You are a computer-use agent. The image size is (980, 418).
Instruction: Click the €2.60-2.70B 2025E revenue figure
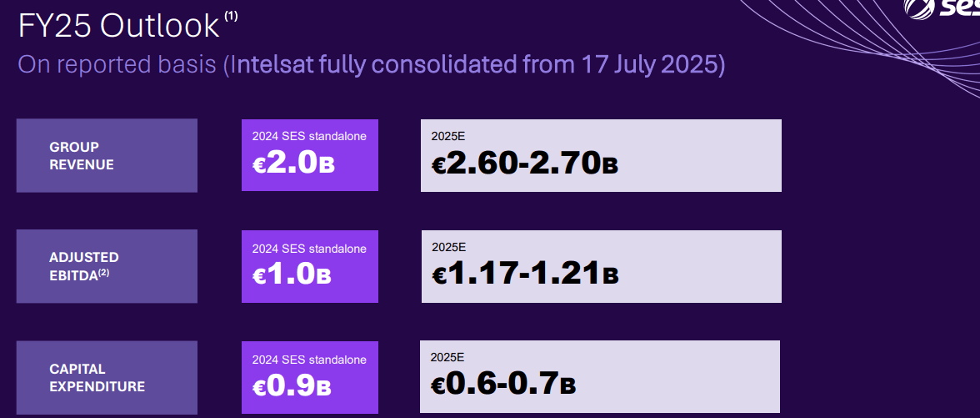(525, 164)
